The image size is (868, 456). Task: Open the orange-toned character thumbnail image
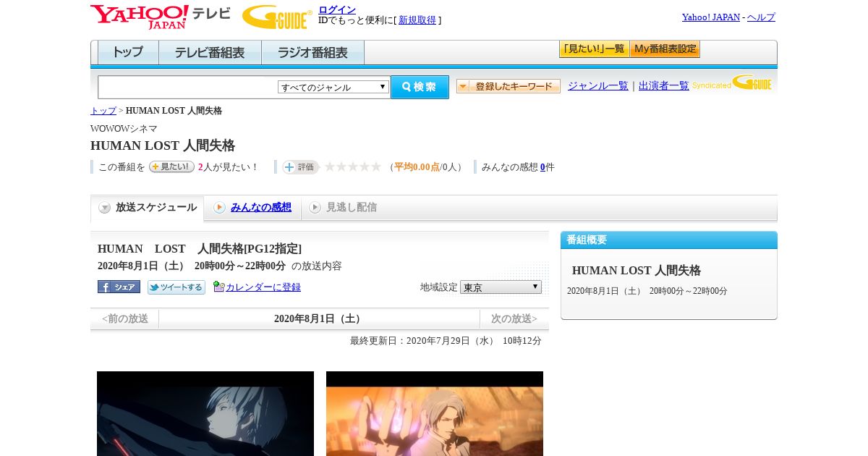(x=435, y=413)
